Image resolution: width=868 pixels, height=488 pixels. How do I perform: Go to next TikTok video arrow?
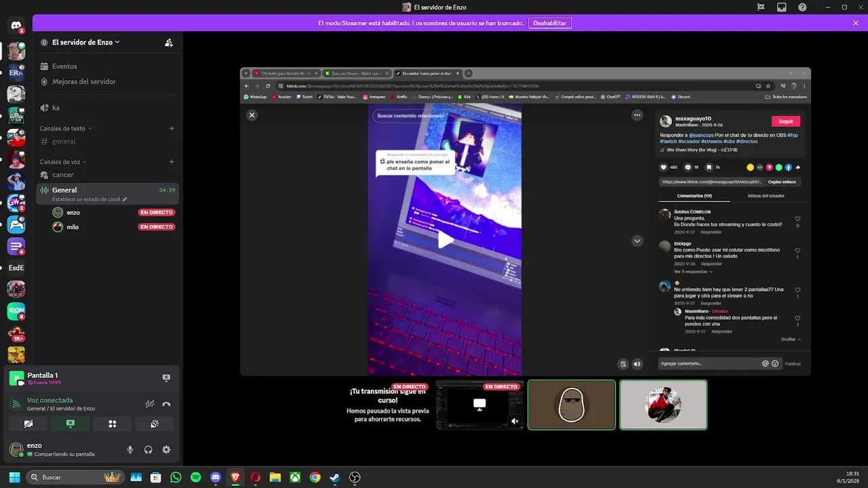point(637,241)
